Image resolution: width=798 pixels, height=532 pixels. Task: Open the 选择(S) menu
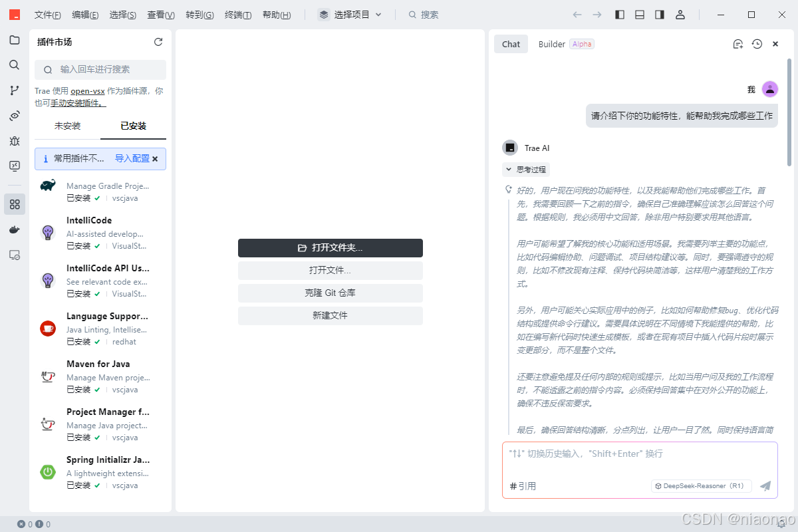click(123, 15)
